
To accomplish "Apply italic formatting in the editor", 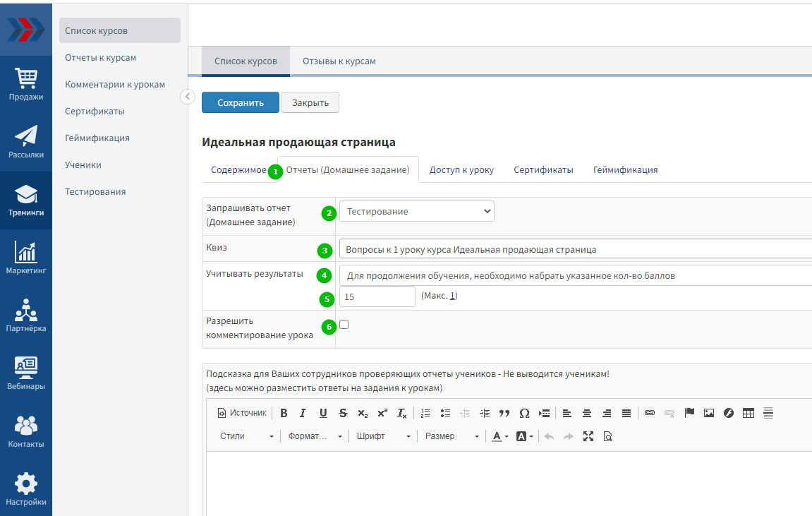I will (303, 413).
